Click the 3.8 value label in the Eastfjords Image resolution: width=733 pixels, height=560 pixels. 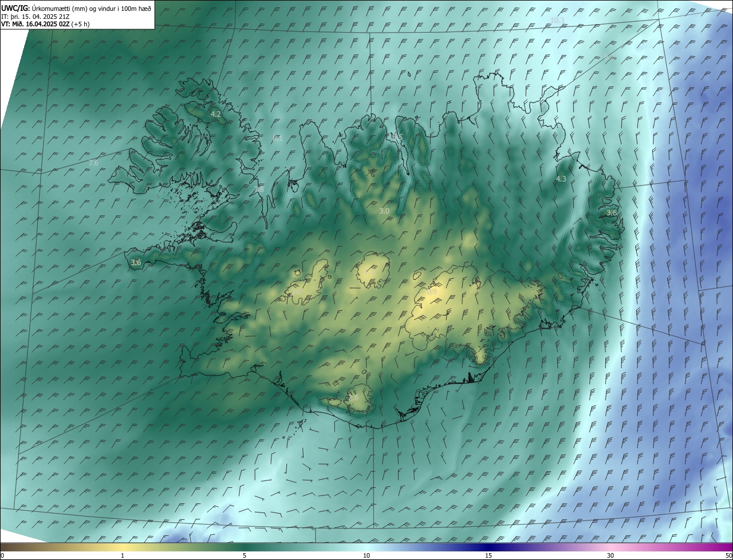click(612, 213)
